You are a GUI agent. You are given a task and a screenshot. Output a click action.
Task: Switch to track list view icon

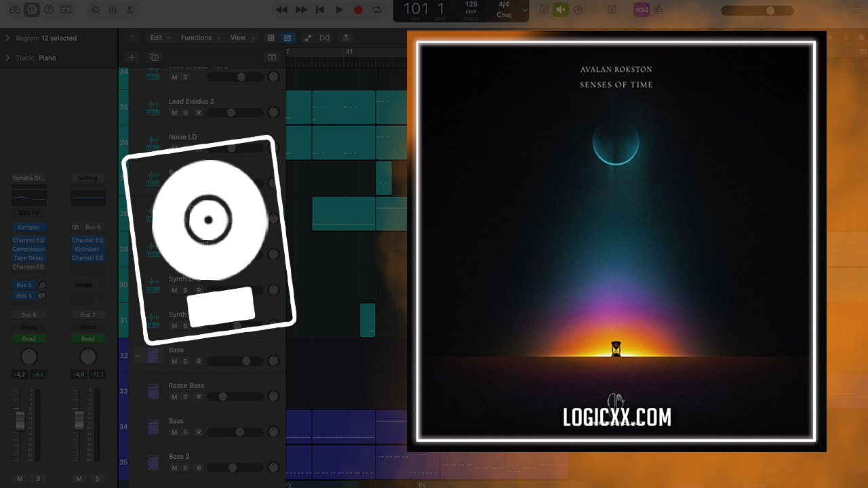point(287,38)
